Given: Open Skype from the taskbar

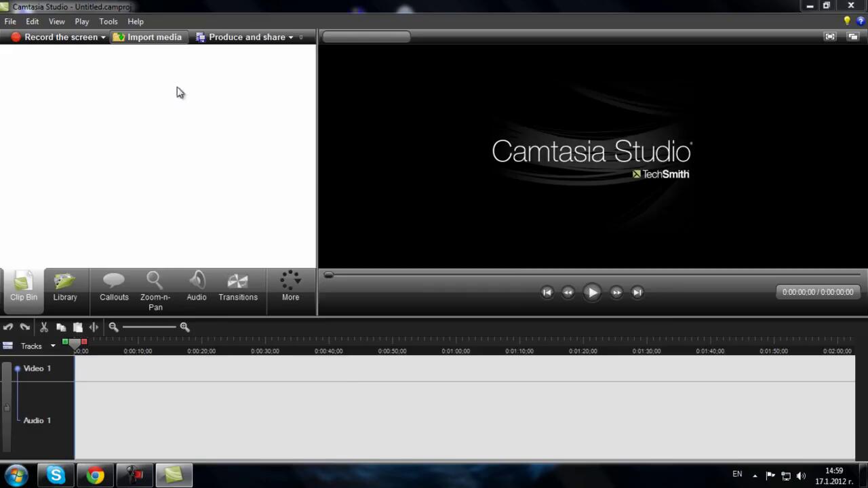Looking at the screenshot, I should pos(56,475).
